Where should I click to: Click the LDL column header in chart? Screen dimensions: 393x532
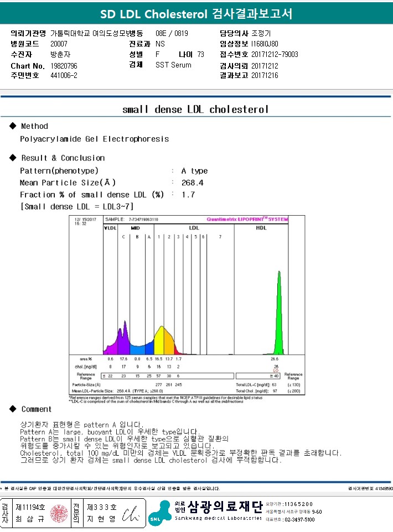[194, 228]
